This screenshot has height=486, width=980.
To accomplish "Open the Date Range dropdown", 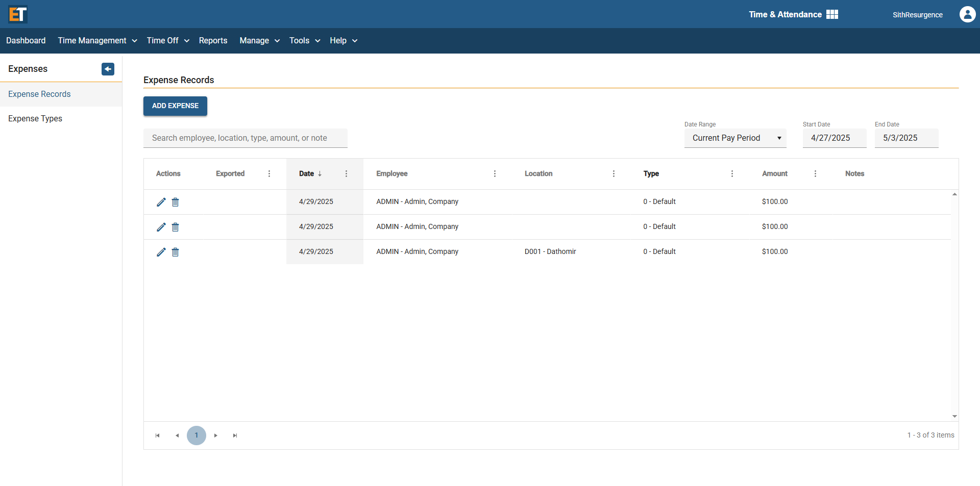I will coord(735,138).
